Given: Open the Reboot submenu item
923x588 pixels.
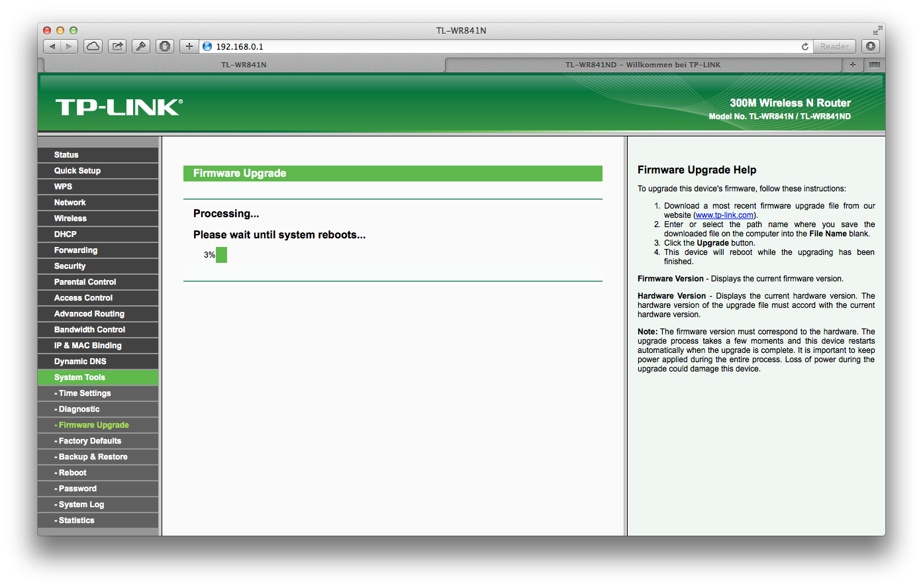Looking at the screenshot, I should coord(98,473).
